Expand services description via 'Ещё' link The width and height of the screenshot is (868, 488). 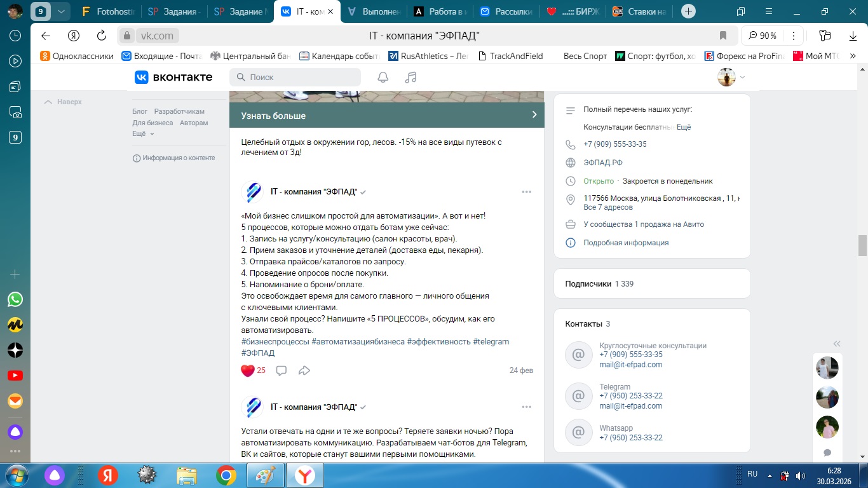[x=684, y=127]
